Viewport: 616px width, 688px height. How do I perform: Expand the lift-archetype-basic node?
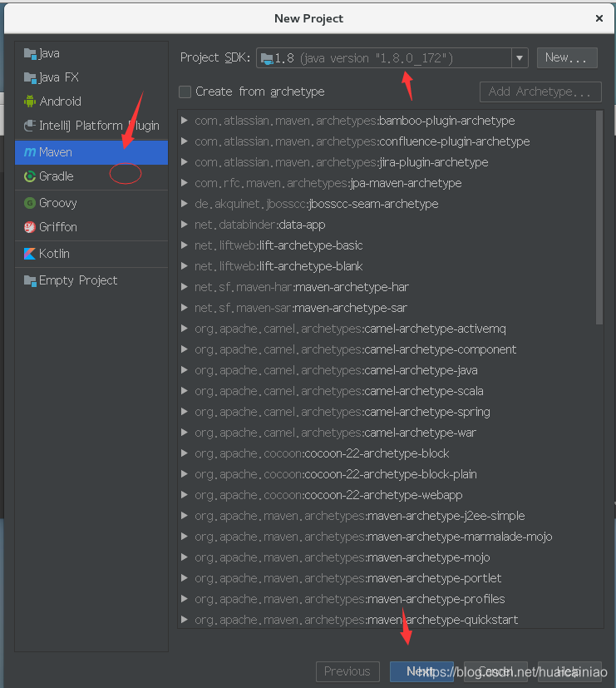[185, 245]
